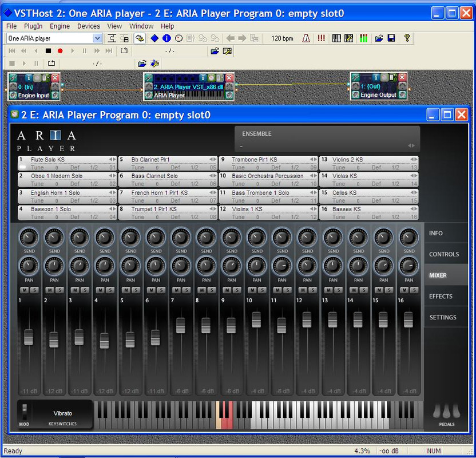Click the channel 7 volume fader
476x458 pixels.
(x=181, y=325)
